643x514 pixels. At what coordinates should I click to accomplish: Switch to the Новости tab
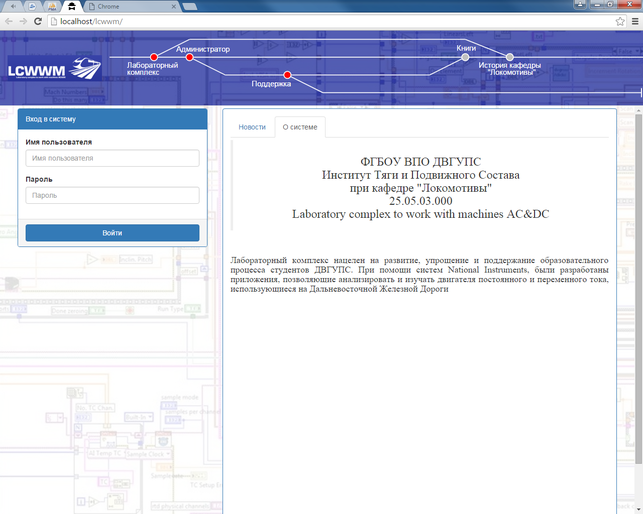tap(252, 127)
